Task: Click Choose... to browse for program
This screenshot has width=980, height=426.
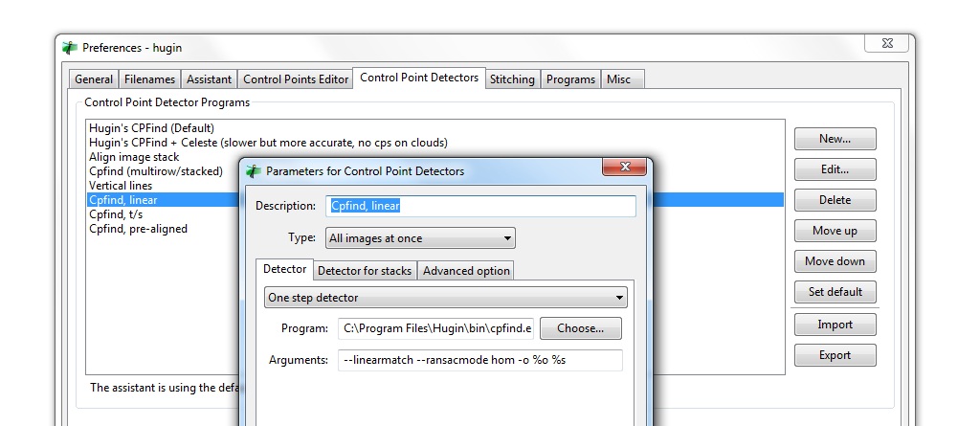Action: 581,328
